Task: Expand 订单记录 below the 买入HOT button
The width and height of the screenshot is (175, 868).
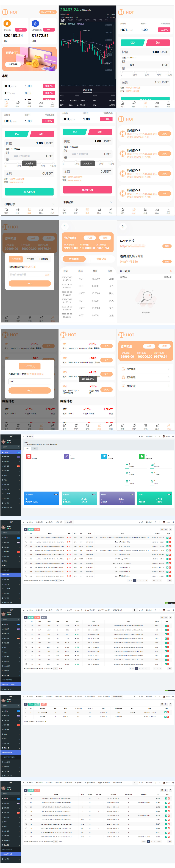Action: click(x=53, y=204)
